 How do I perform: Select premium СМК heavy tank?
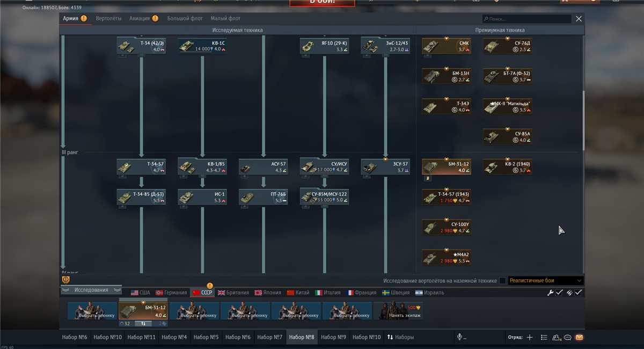pos(447,46)
